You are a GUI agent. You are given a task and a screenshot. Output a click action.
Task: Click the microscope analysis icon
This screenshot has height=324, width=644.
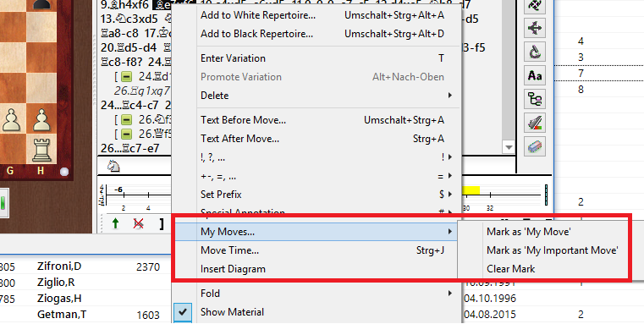point(534,52)
